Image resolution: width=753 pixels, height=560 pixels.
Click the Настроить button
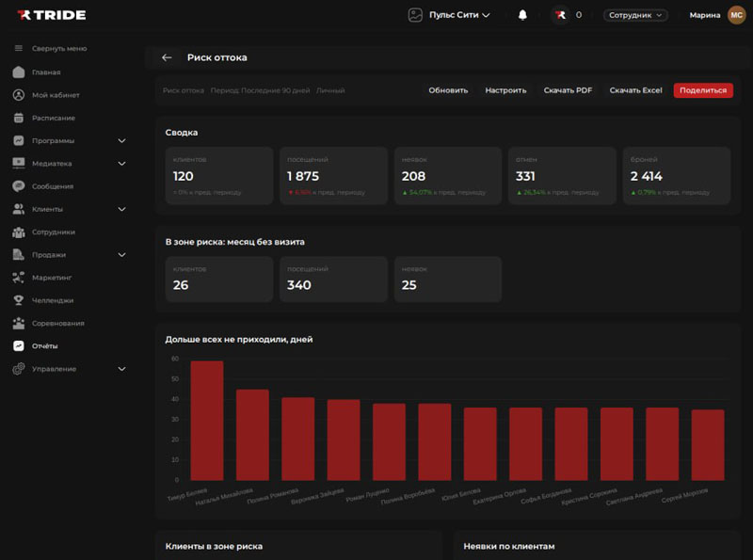click(x=505, y=90)
